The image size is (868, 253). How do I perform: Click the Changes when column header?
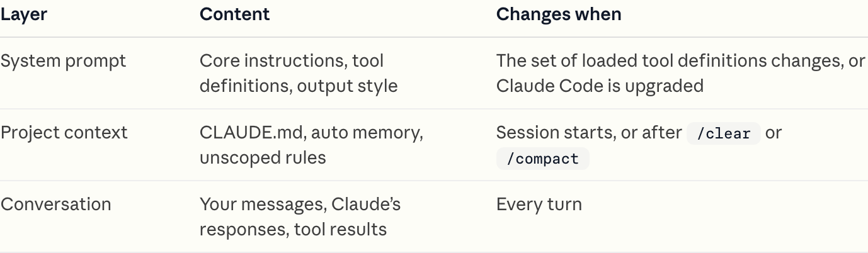click(x=559, y=14)
